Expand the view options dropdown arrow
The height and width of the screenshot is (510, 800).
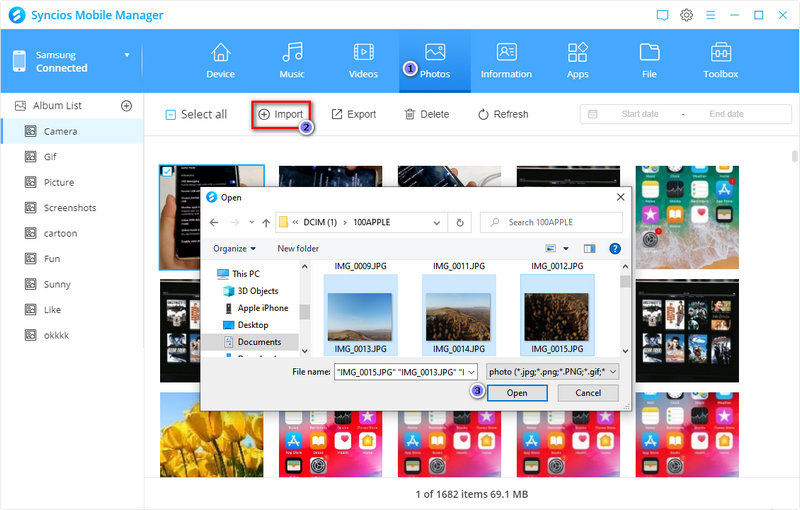click(x=566, y=248)
